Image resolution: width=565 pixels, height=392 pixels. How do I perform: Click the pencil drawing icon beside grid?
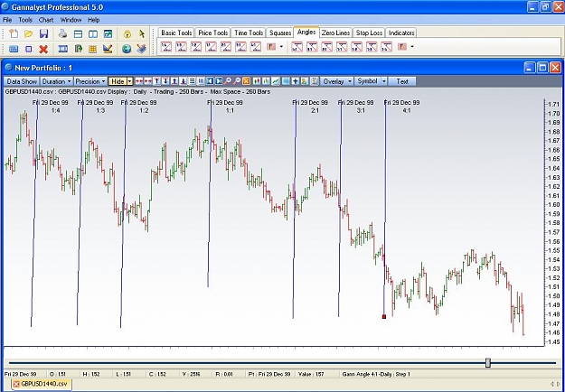[x=108, y=49]
